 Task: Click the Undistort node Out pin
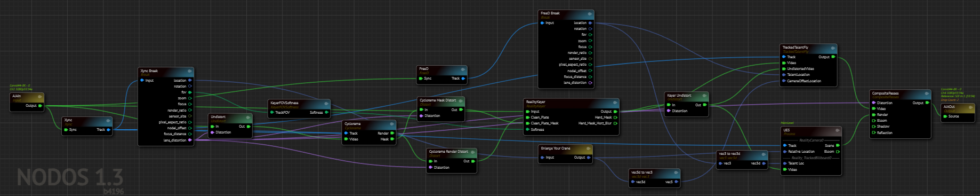pos(248,127)
